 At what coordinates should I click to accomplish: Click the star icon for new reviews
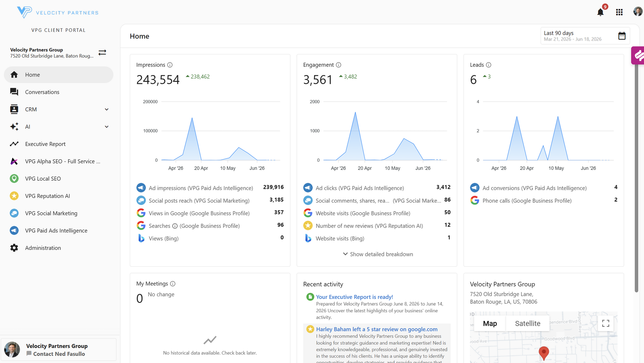308,225
